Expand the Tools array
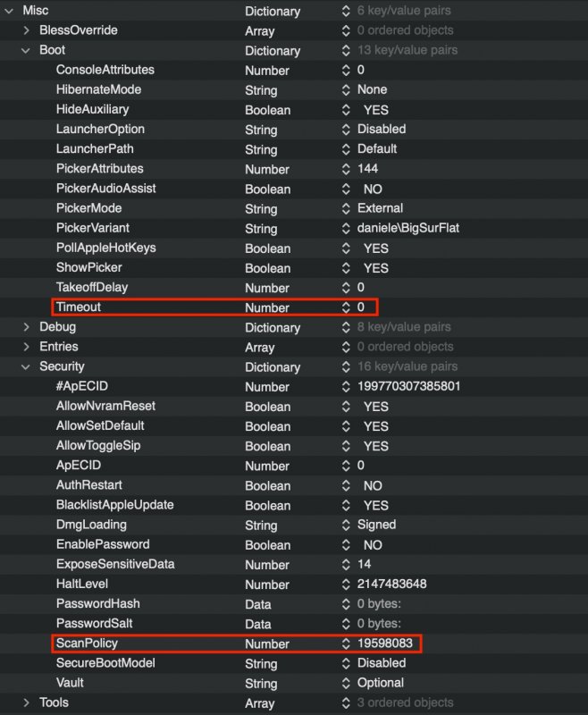588x715 pixels. [27, 702]
